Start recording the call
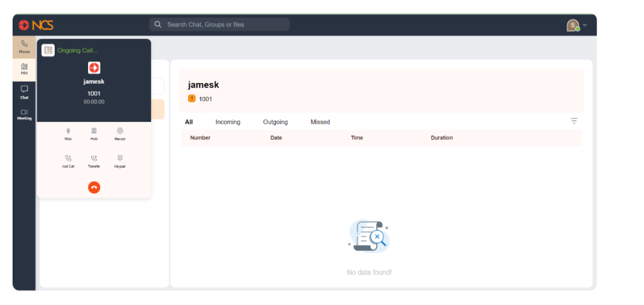The image size is (644, 305). 120,134
